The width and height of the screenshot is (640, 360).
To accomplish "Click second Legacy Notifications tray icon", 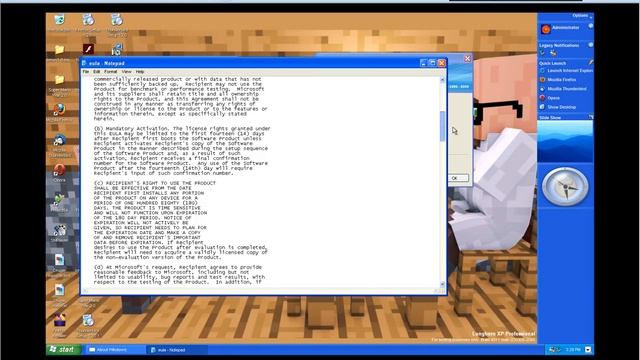I will [553, 53].
